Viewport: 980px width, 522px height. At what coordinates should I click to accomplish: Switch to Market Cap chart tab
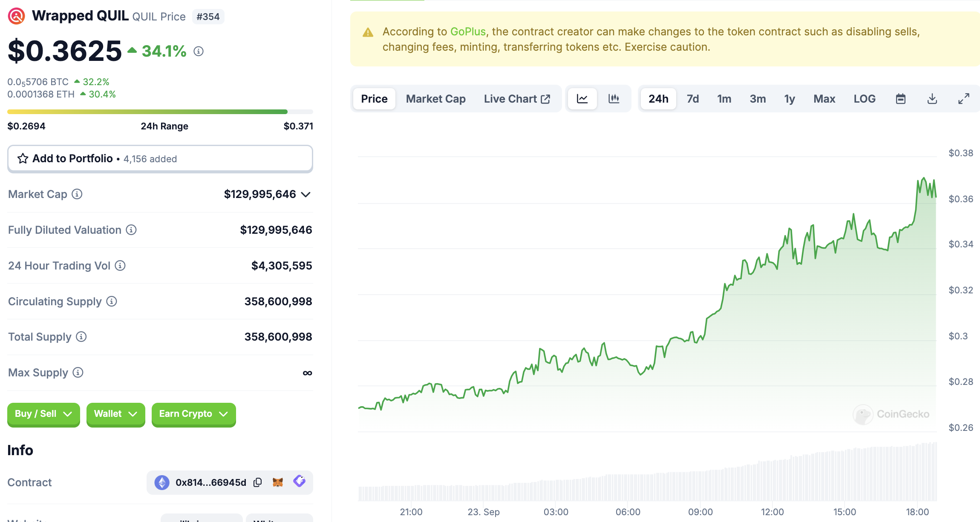coord(435,99)
